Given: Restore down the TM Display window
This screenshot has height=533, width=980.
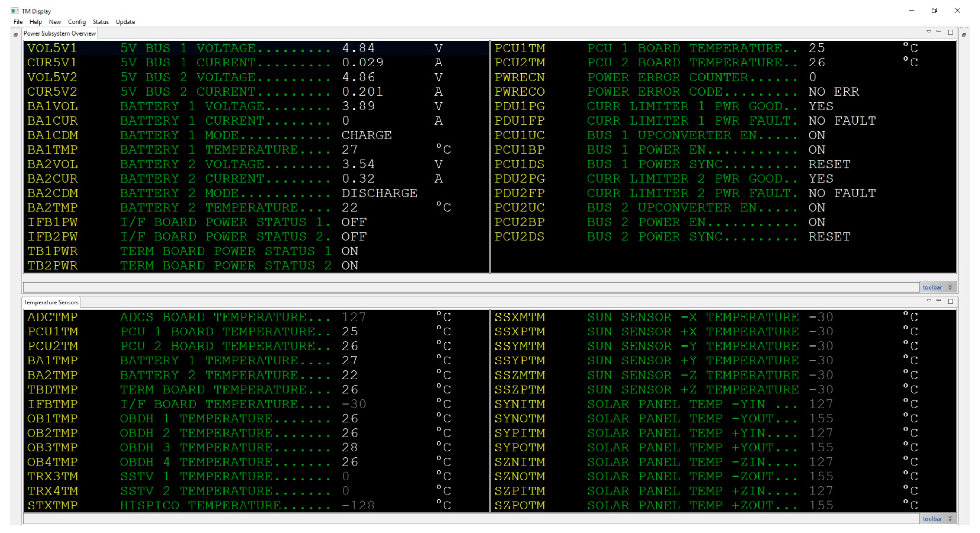Looking at the screenshot, I should point(934,11).
